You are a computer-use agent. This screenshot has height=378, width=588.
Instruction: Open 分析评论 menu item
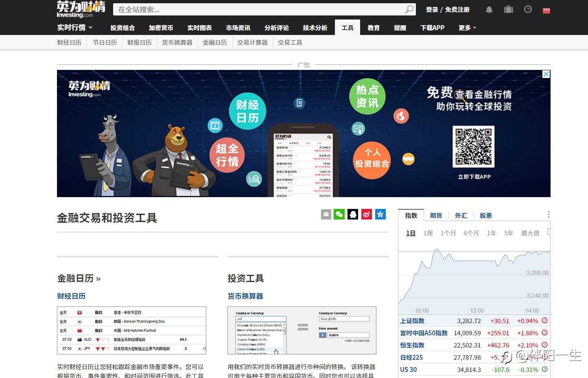point(277,28)
